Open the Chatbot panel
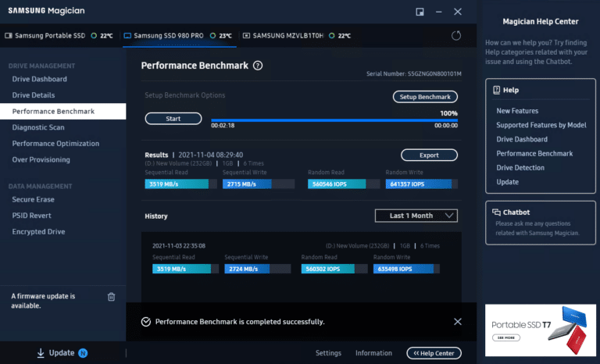This screenshot has width=600, height=364. (541, 223)
